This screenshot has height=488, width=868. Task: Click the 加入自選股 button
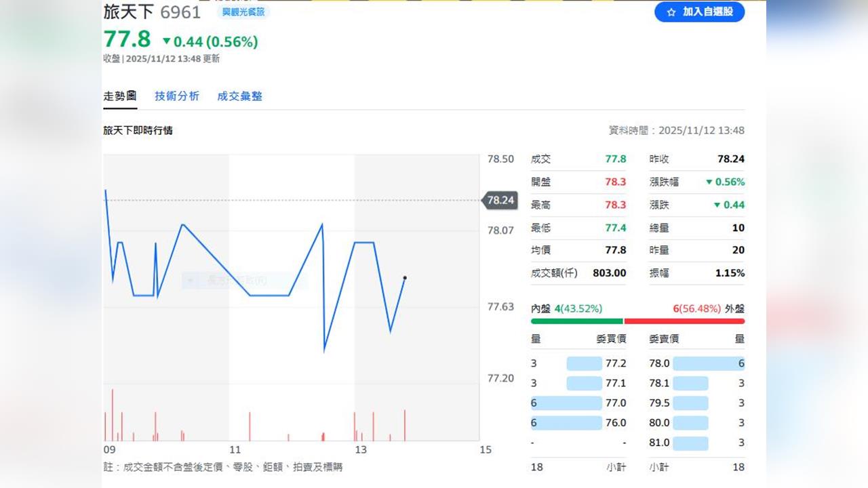tap(699, 12)
